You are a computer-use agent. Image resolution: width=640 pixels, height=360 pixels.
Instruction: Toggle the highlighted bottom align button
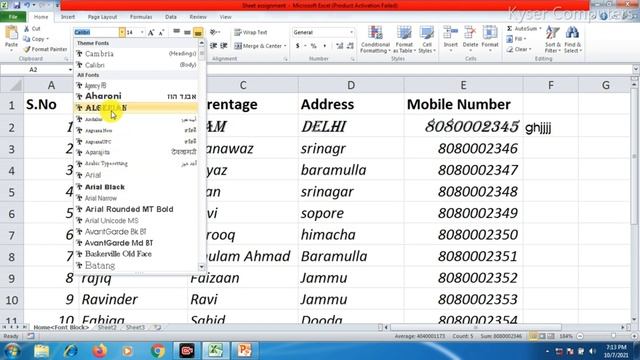point(198,32)
